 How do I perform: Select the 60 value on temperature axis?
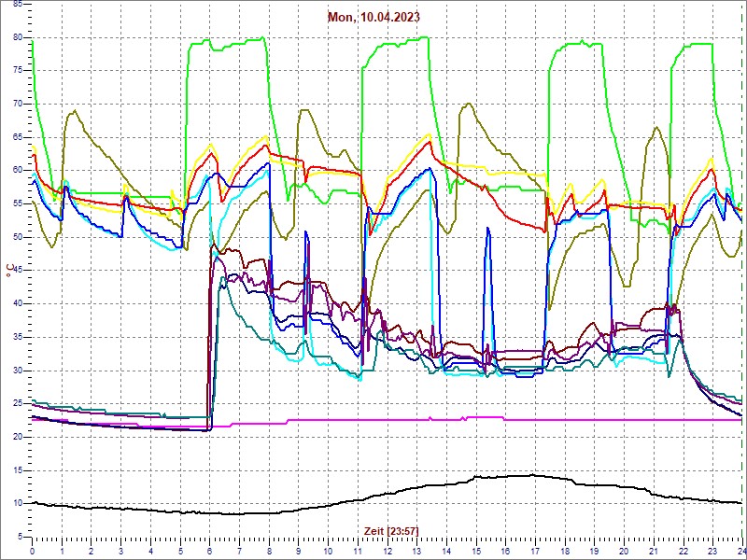tap(17, 171)
